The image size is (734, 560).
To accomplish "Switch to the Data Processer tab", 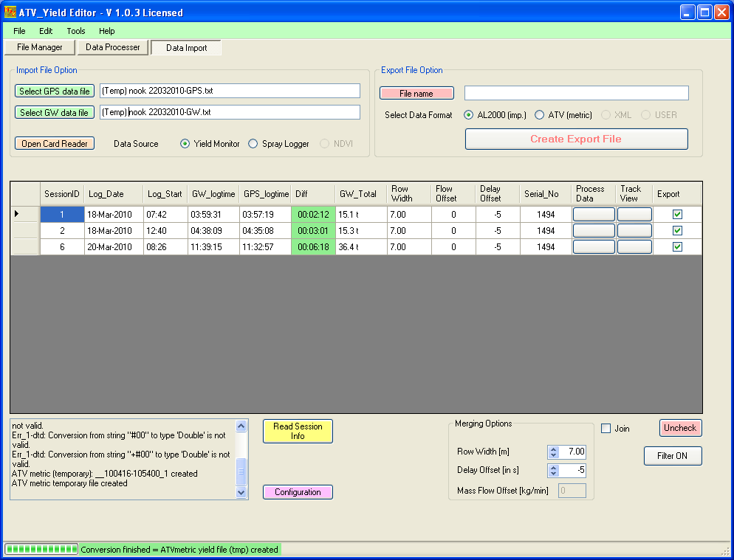I will [x=112, y=47].
